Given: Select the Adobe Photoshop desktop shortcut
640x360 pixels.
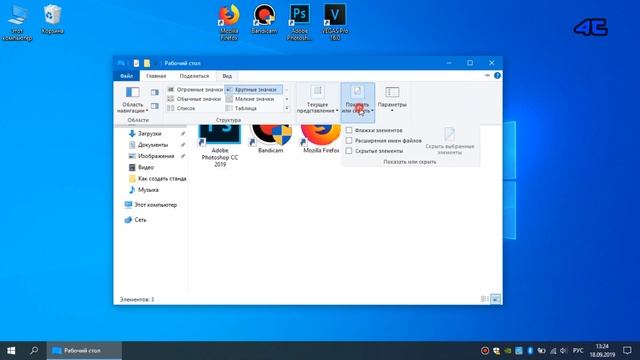Looking at the screenshot, I should (299, 22).
